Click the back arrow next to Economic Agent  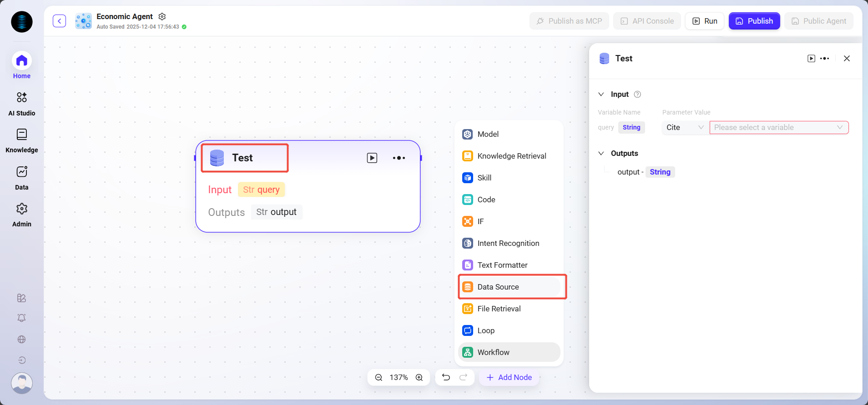tap(59, 21)
